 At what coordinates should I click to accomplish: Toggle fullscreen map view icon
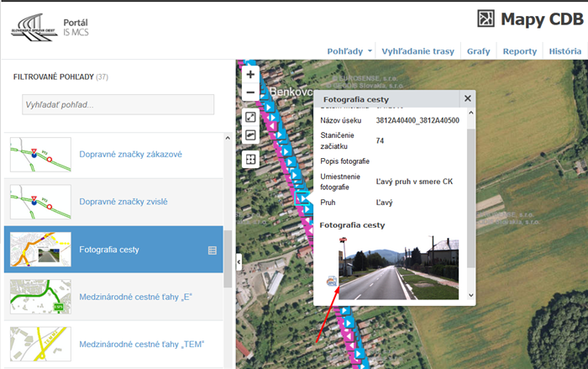(x=250, y=117)
